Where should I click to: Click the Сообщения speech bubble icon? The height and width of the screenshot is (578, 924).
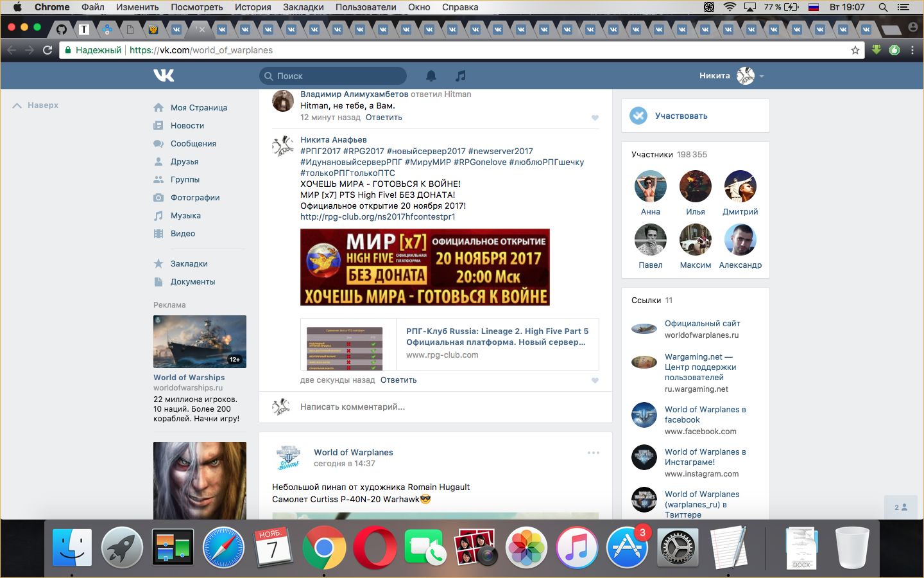tap(158, 143)
